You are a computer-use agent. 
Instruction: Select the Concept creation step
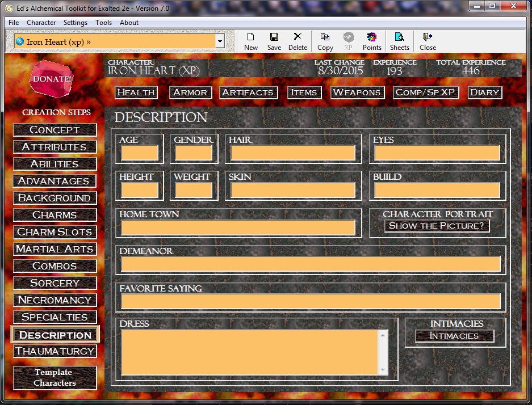[55, 130]
